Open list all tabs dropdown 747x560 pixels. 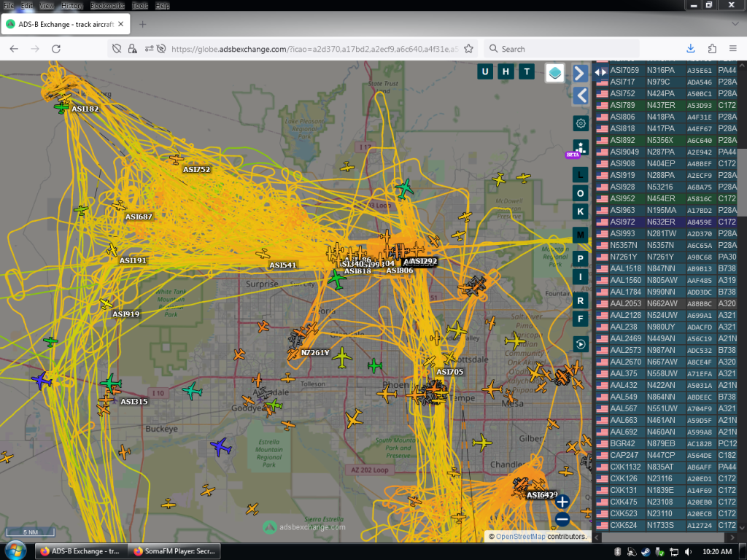(735, 24)
